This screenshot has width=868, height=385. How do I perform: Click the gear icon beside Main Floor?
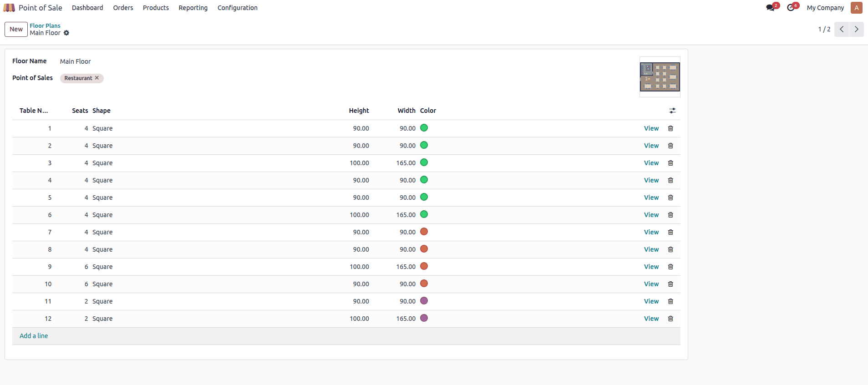(66, 33)
